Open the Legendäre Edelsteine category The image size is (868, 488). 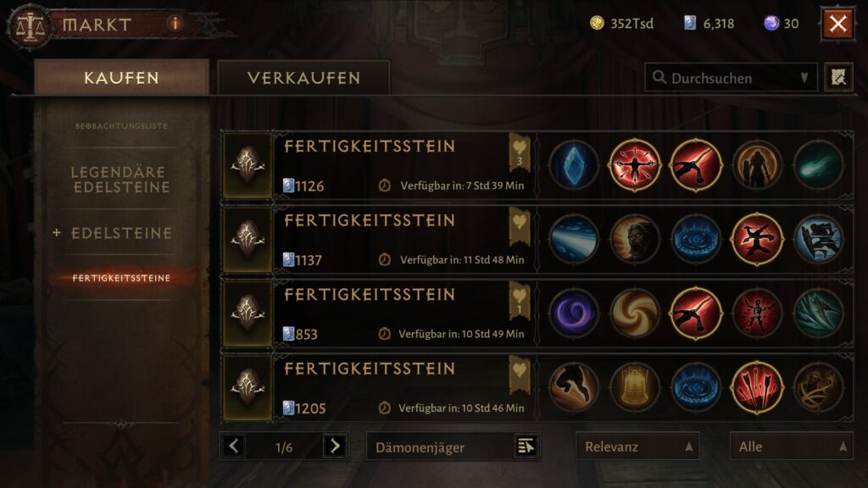121,180
